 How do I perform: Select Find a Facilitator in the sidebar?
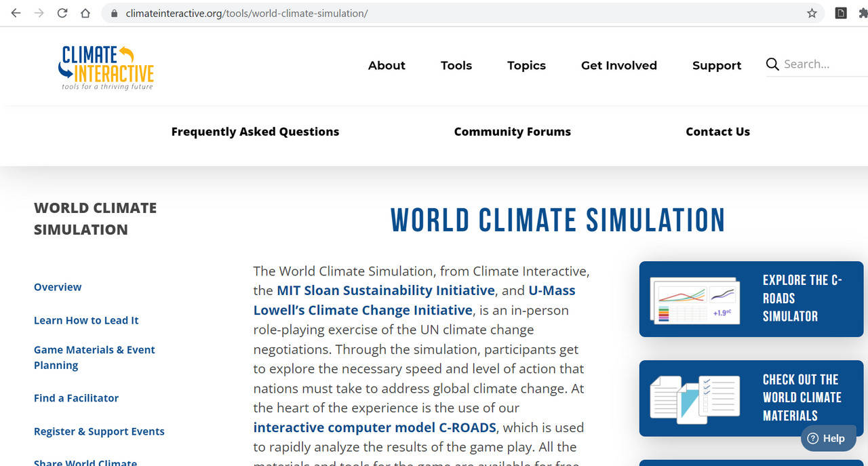(x=76, y=397)
